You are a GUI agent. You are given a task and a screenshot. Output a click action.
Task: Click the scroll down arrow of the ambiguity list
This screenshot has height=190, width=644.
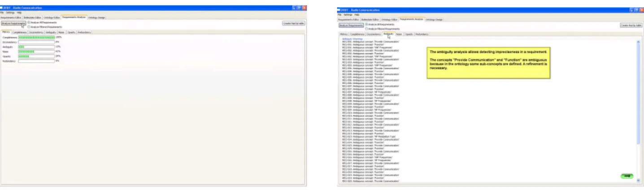tap(639, 180)
